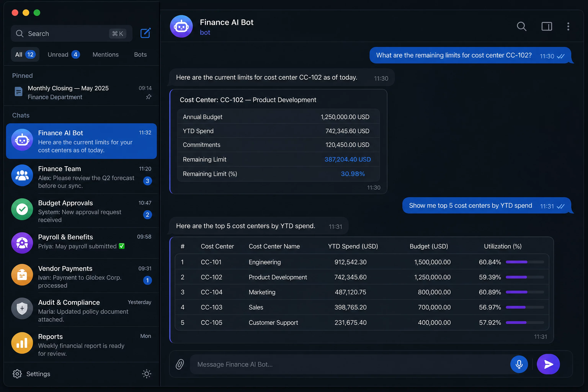The image size is (588, 392).
Task: Click the Sales utilization bar
Action: [x=525, y=307]
